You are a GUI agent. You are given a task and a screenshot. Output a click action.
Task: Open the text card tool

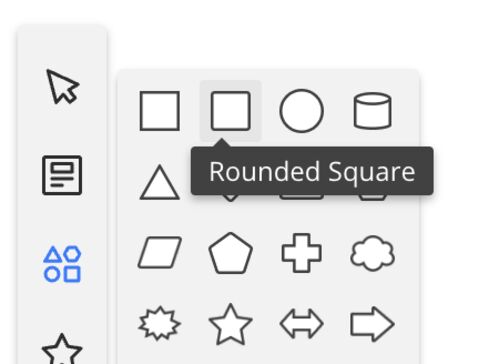62,175
